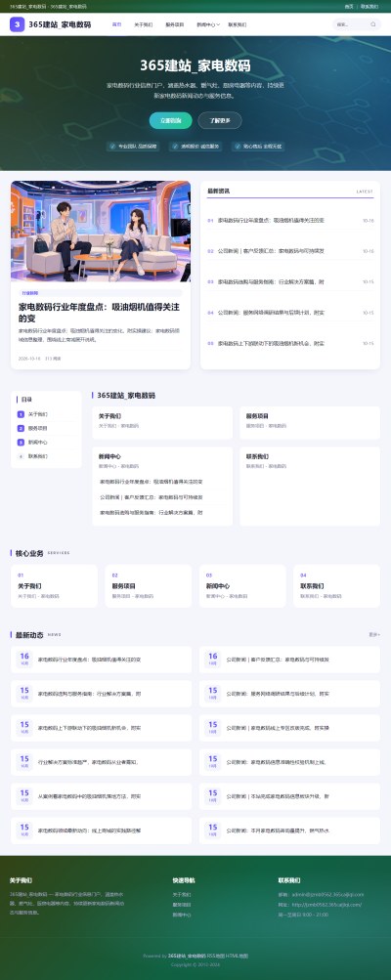Open featured headline 家电数码行业年度盘点：吸油烟机值得关注的变
The image size is (391, 980).
[99, 313]
